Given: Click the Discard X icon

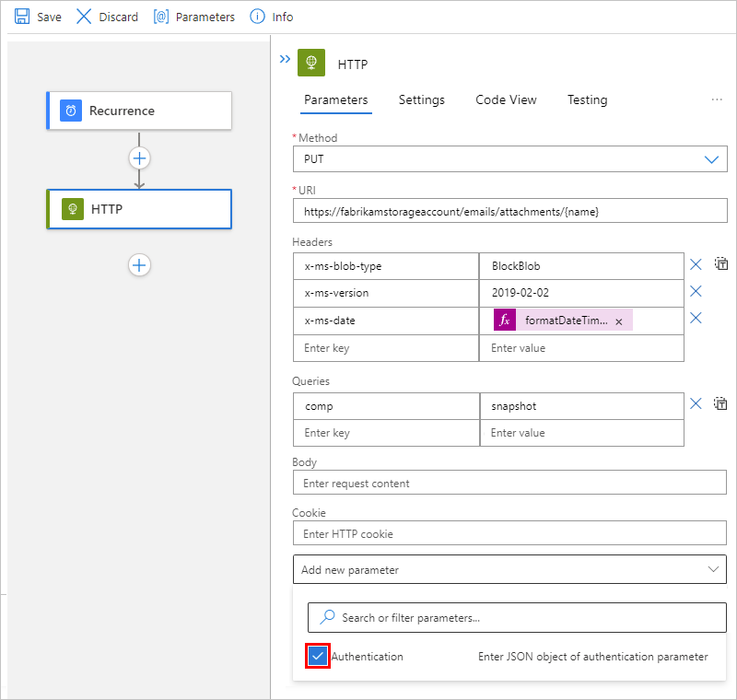Looking at the screenshot, I should click(84, 17).
